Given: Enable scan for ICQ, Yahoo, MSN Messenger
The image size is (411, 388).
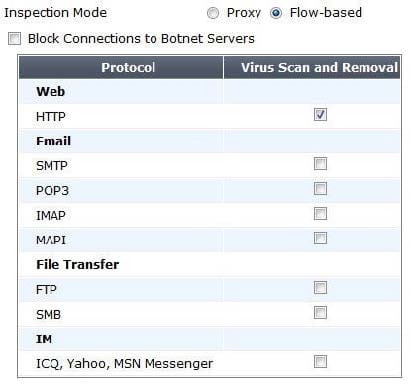Looking at the screenshot, I should pyautogui.click(x=320, y=362).
